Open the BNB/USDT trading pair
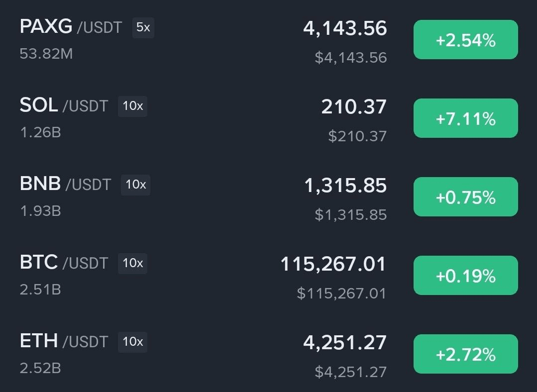 point(65,184)
